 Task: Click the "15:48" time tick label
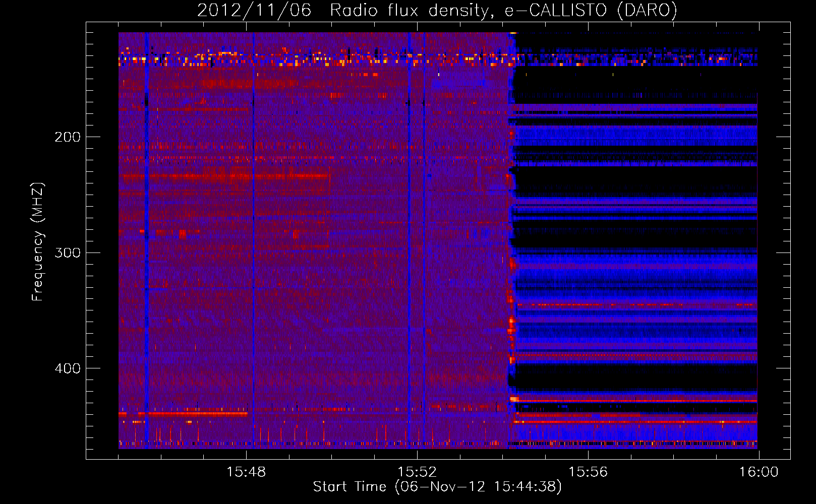246,472
